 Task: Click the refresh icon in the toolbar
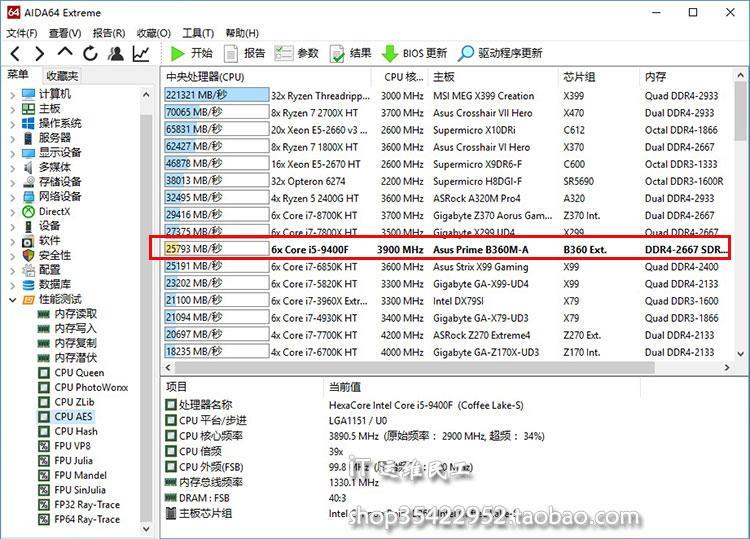click(x=91, y=53)
